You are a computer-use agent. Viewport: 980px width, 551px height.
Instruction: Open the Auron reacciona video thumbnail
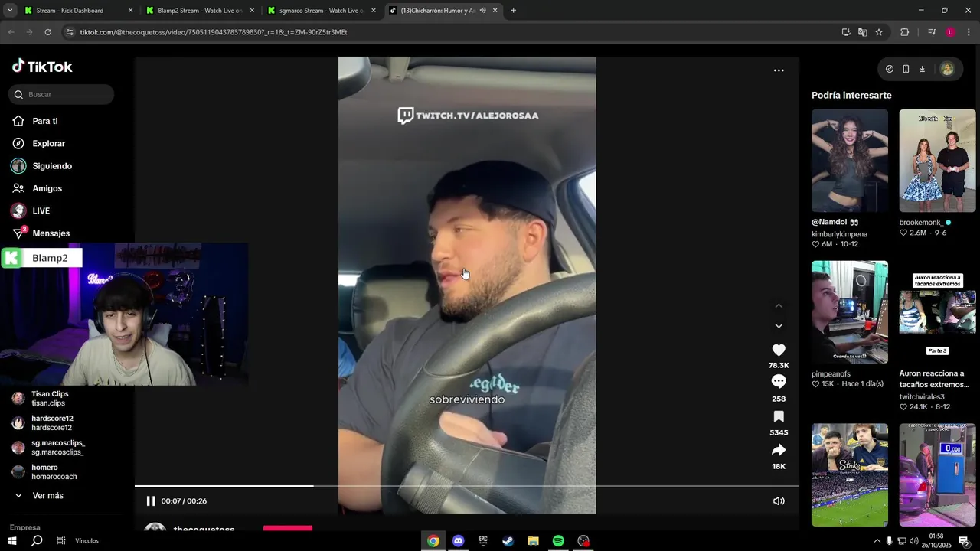[937, 312]
